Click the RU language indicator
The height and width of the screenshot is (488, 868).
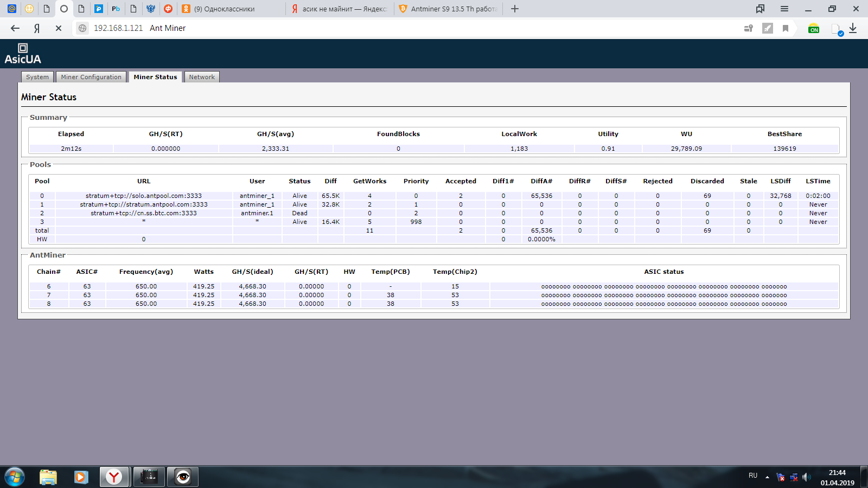753,476
